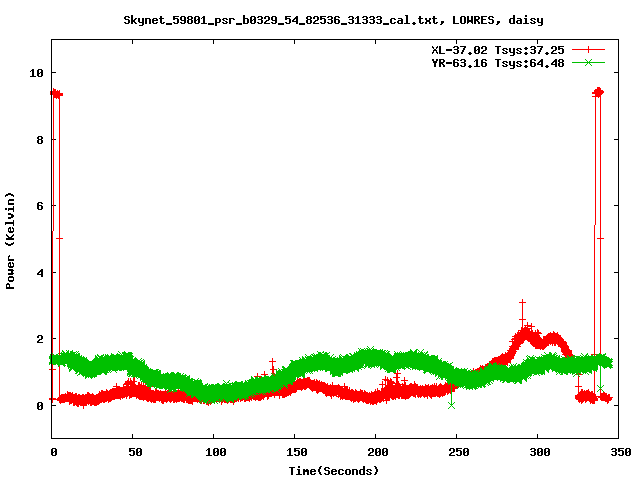This screenshot has height=480, width=640.
Task: Click the y-axis tick label 10
Action: tap(36, 73)
